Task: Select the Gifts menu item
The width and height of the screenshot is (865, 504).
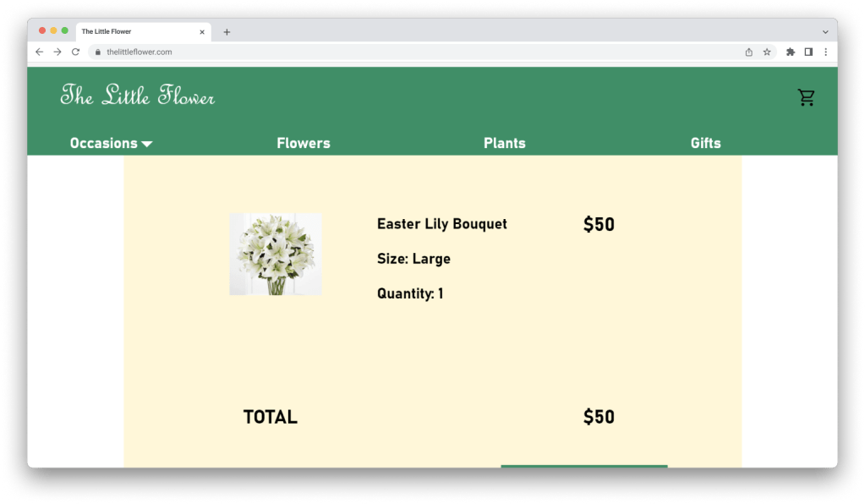Action: click(705, 143)
